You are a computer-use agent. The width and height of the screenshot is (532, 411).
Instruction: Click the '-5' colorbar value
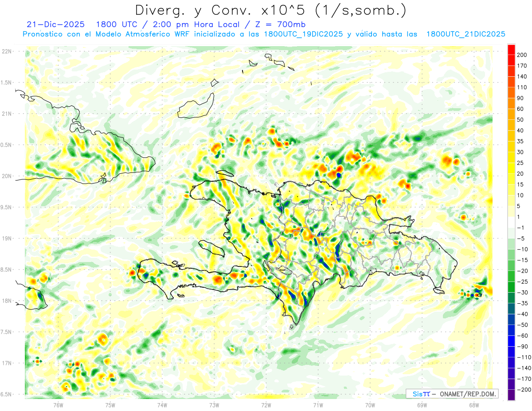click(x=521, y=239)
